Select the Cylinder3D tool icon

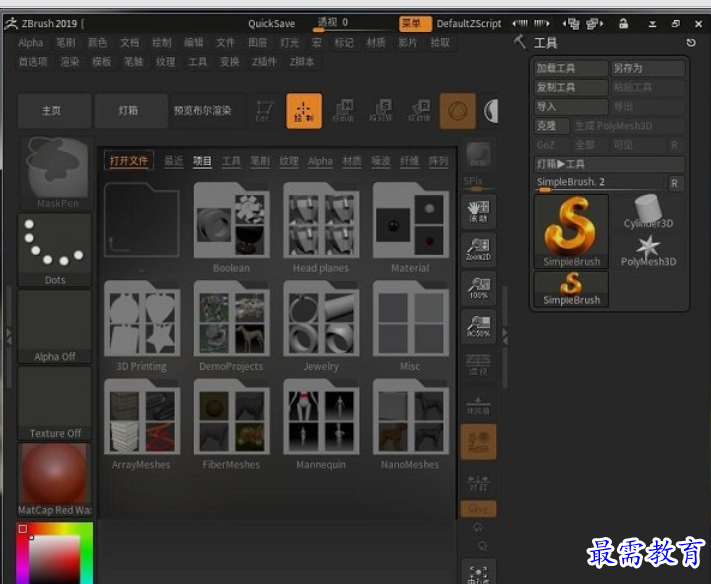[x=648, y=212]
